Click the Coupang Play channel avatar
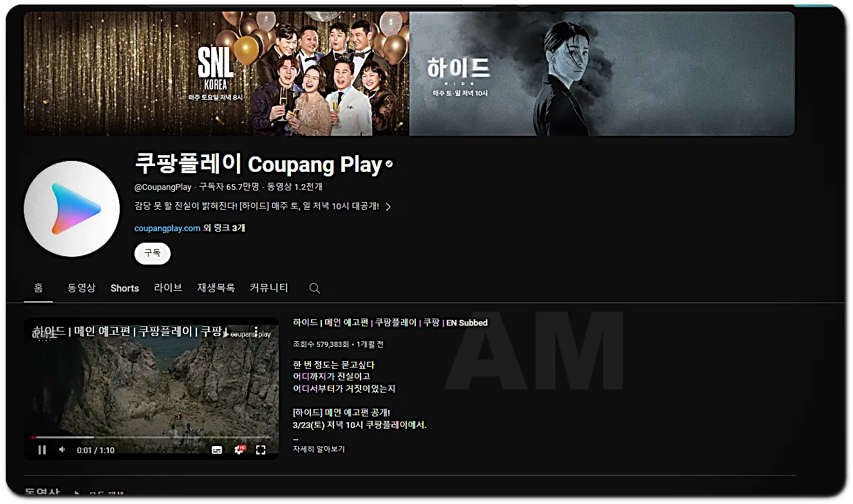853x504 pixels. pyautogui.click(x=72, y=208)
